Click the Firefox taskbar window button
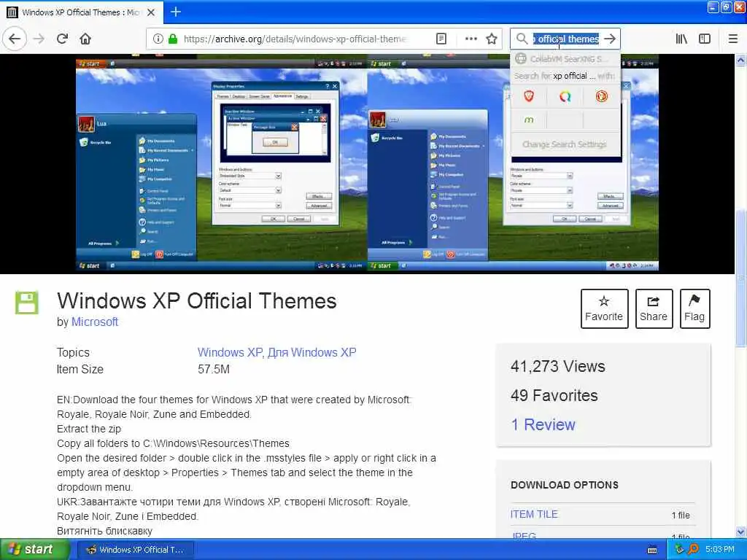Image resolution: width=747 pixels, height=560 pixels. 136,550
